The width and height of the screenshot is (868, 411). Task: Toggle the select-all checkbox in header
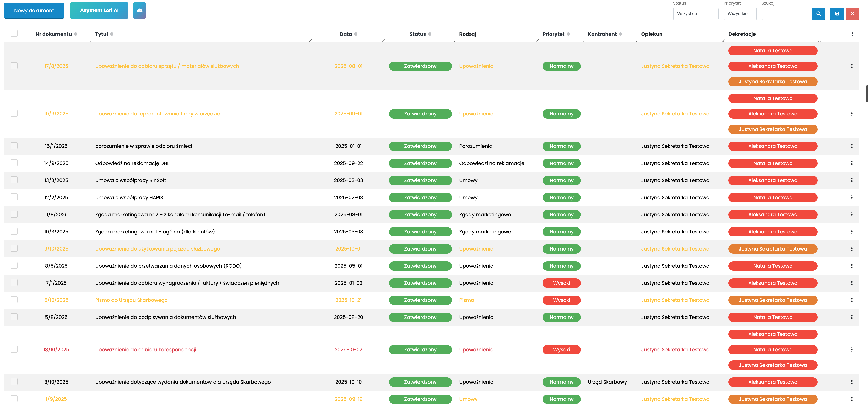pos(14,33)
